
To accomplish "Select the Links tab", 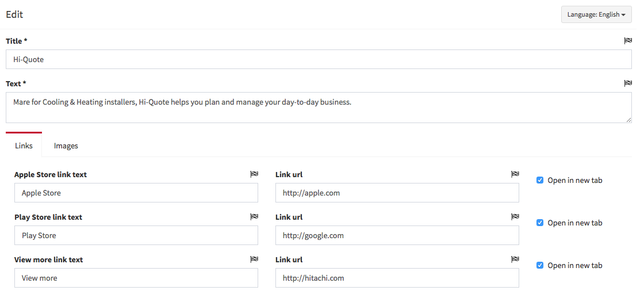I will tap(24, 146).
